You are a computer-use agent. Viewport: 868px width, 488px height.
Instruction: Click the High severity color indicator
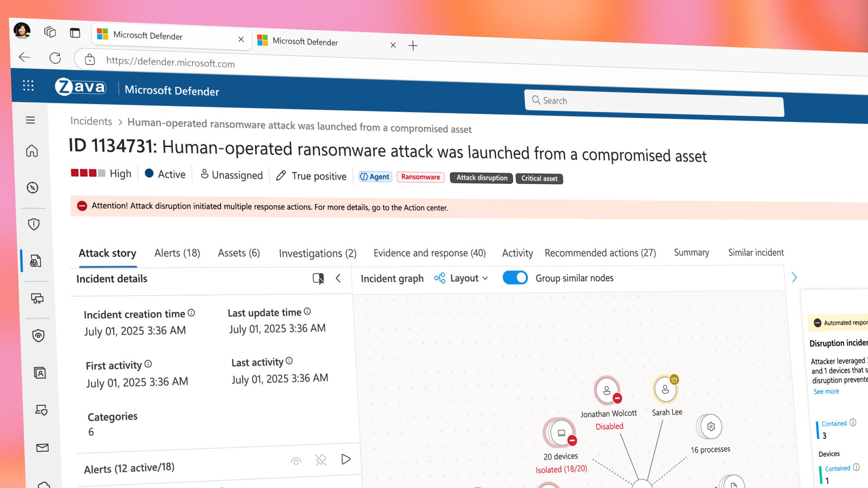coord(88,173)
